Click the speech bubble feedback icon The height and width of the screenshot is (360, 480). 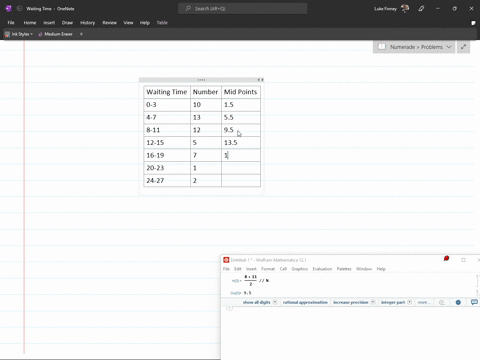pyautogui.click(x=474, y=302)
